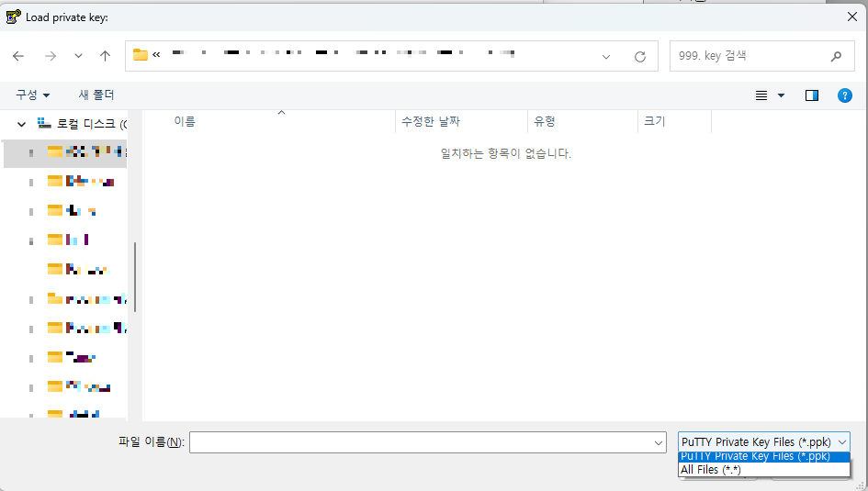Screen dimensions: 868x491
Task: Choose PuTTY Private Key Files (*.ppk) option
Action: coord(764,457)
